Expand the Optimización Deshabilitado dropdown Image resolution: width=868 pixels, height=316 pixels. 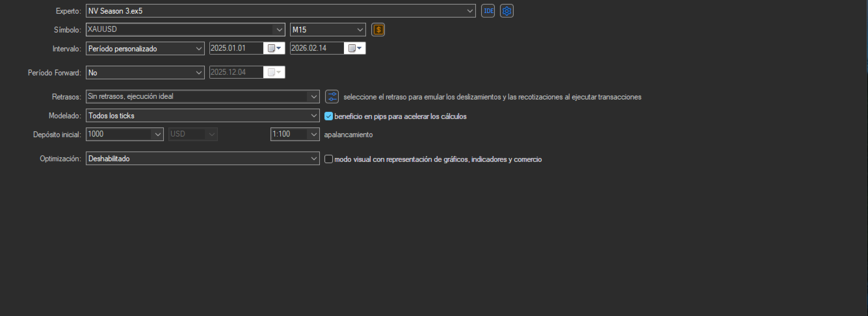point(314,159)
